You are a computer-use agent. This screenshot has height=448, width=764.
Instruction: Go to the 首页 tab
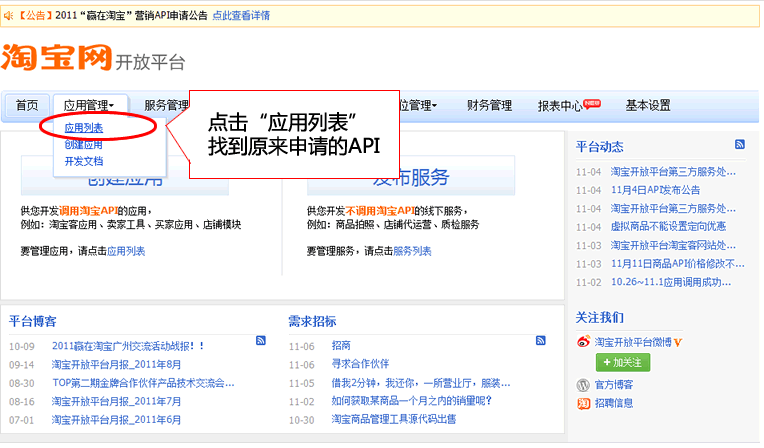[x=27, y=105]
